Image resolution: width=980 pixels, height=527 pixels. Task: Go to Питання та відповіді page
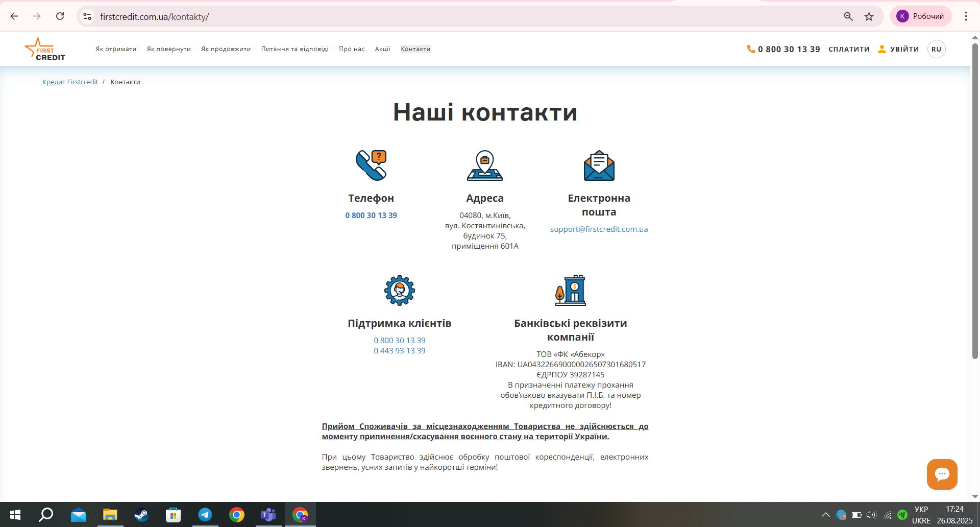point(295,49)
